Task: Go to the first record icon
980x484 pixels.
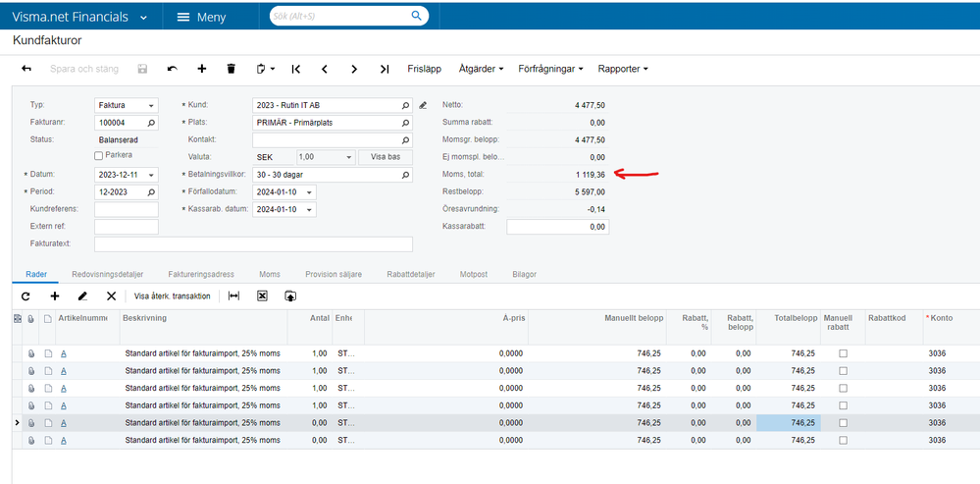Action: [295, 69]
